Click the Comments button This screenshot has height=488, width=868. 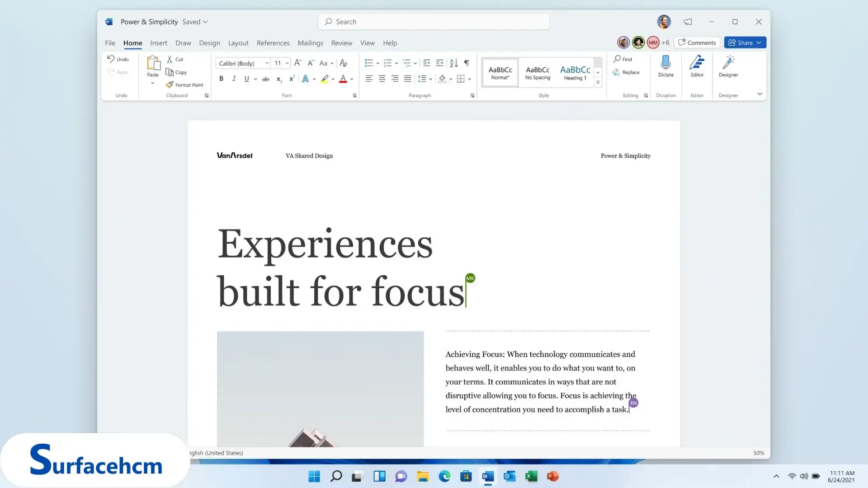tap(697, 42)
